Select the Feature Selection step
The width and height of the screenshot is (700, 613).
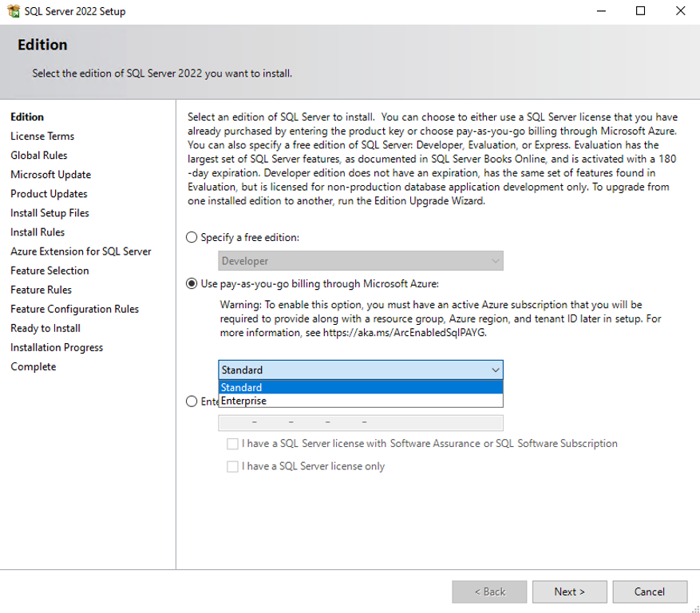49,271
